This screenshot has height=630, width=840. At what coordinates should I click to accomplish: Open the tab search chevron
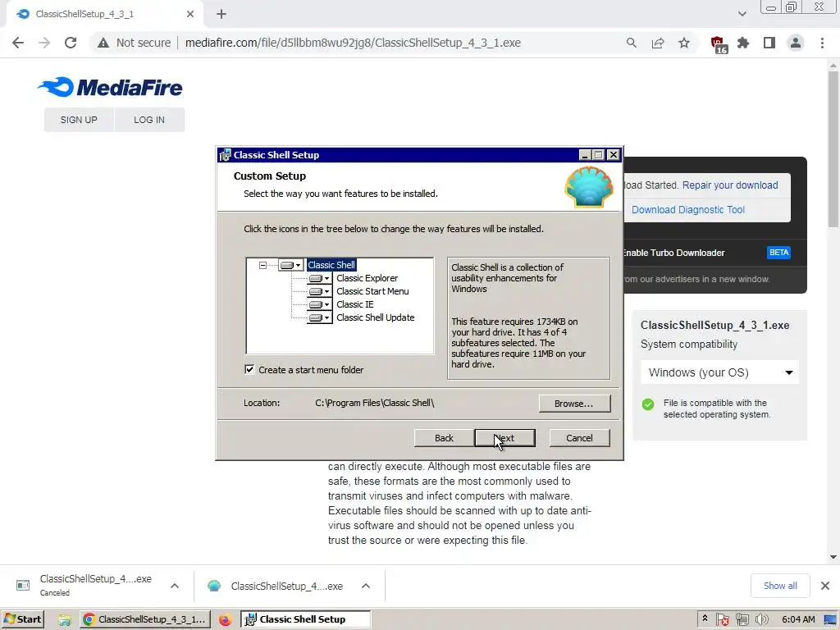[742, 14]
